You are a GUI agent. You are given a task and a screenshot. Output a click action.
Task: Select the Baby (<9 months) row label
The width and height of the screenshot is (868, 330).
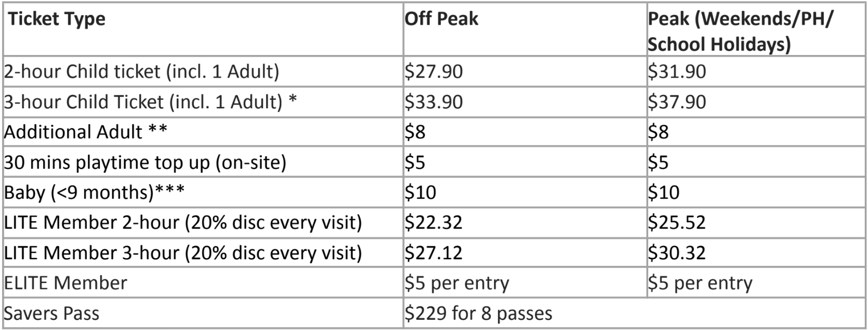click(94, 192)
